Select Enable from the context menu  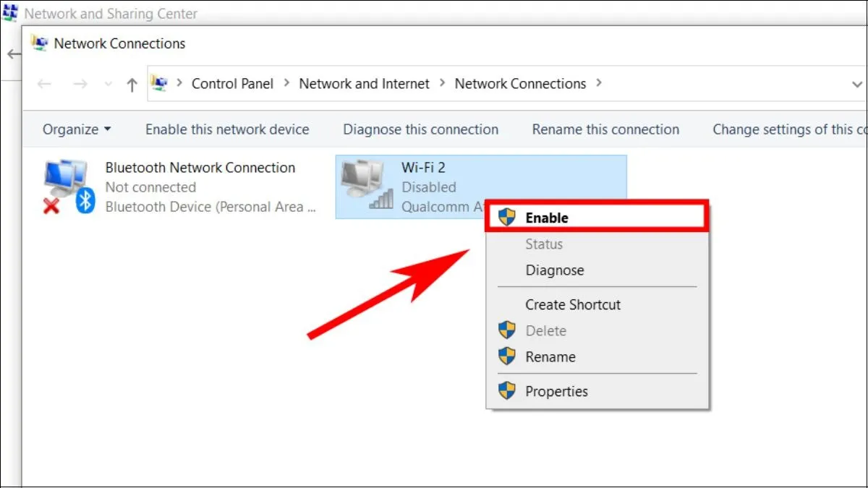pos(547,218)
